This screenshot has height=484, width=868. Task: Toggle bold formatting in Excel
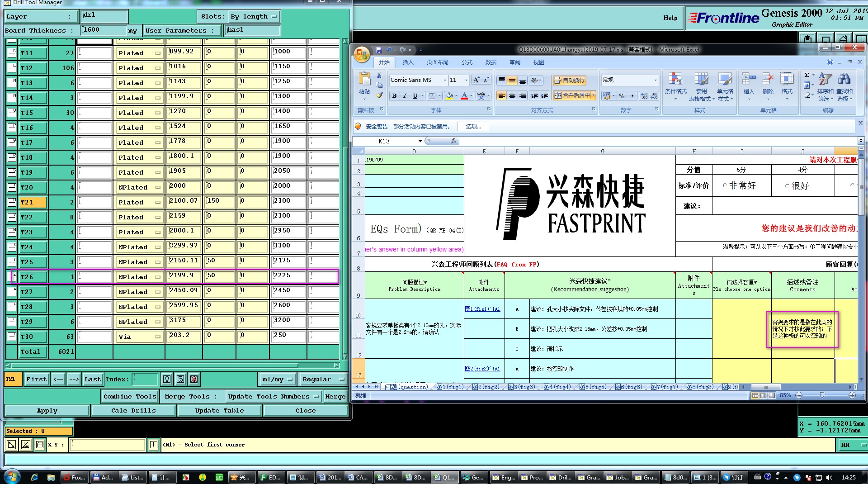395,95
